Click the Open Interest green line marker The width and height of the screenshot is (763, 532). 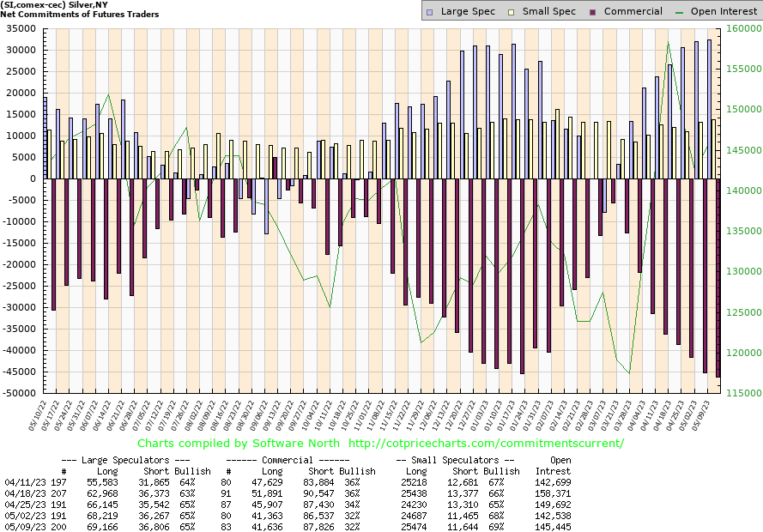tap(683, 12)
